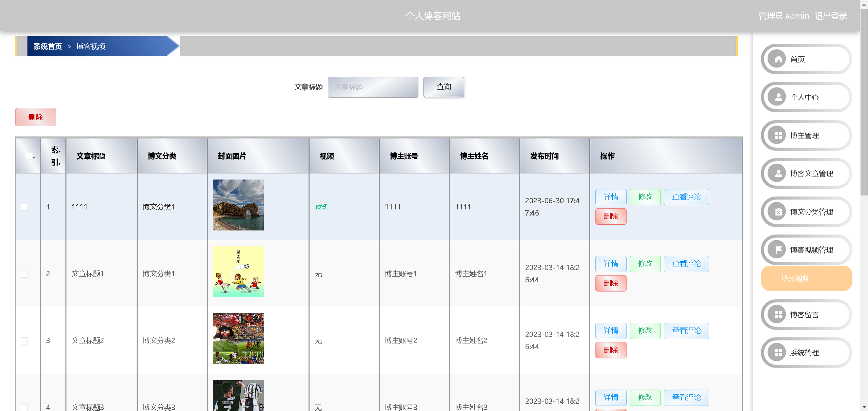This screenshot has height=411, width=868.
Task: Expand the 博客视频管理 sidebar menu
Action: pos(811,250)
